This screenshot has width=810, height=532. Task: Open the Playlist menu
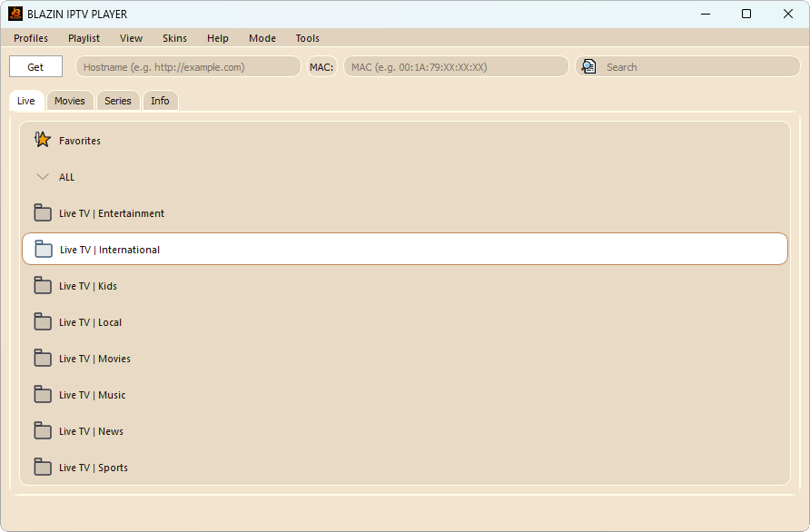coord(84,38)
